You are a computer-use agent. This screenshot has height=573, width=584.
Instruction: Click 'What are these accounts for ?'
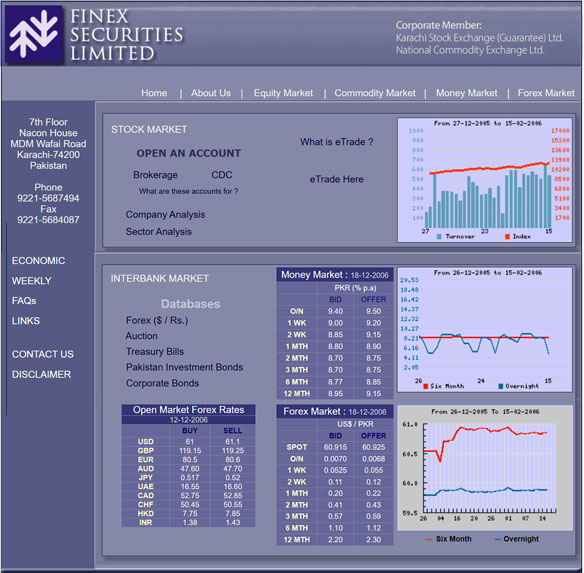pos(188,191)
